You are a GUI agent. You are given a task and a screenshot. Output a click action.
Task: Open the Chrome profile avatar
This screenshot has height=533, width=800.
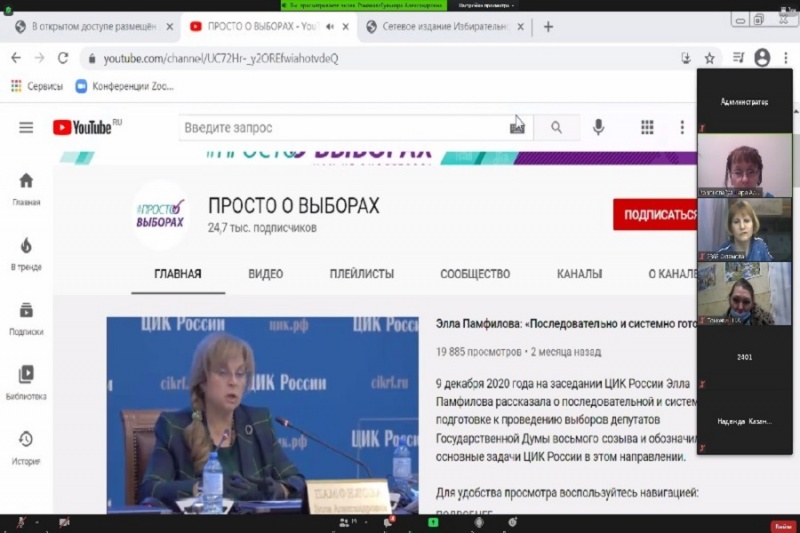tap(762, 58)
